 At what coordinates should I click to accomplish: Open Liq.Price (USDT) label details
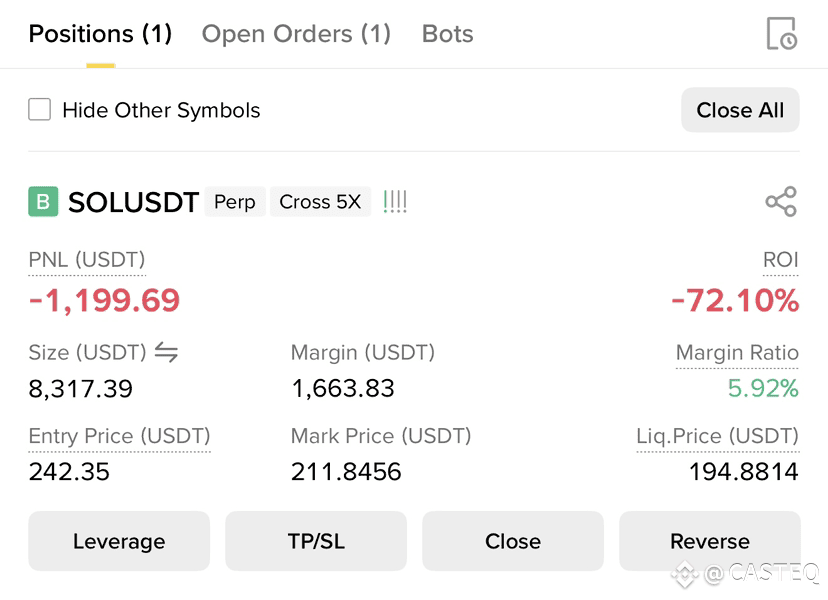tap(718, 436)
